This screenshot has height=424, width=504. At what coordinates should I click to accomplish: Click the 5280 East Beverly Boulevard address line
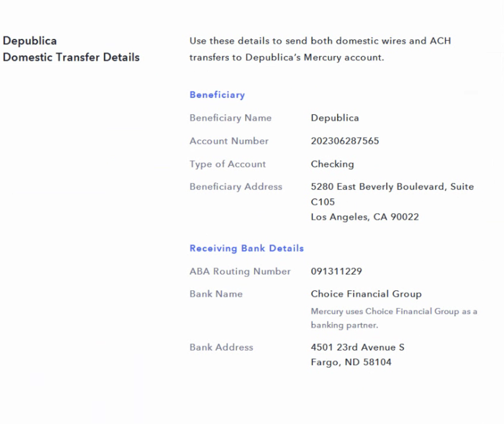[392, 187]
